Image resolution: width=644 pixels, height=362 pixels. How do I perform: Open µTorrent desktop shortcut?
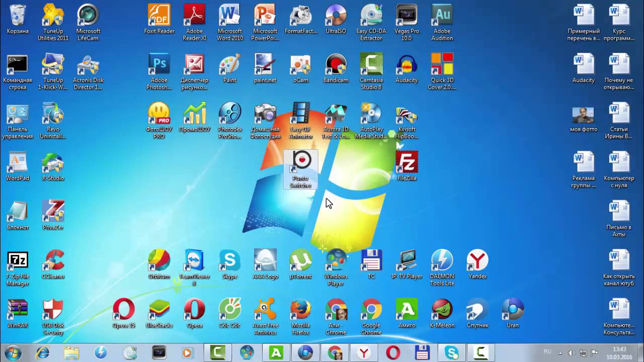coord(301,265)
